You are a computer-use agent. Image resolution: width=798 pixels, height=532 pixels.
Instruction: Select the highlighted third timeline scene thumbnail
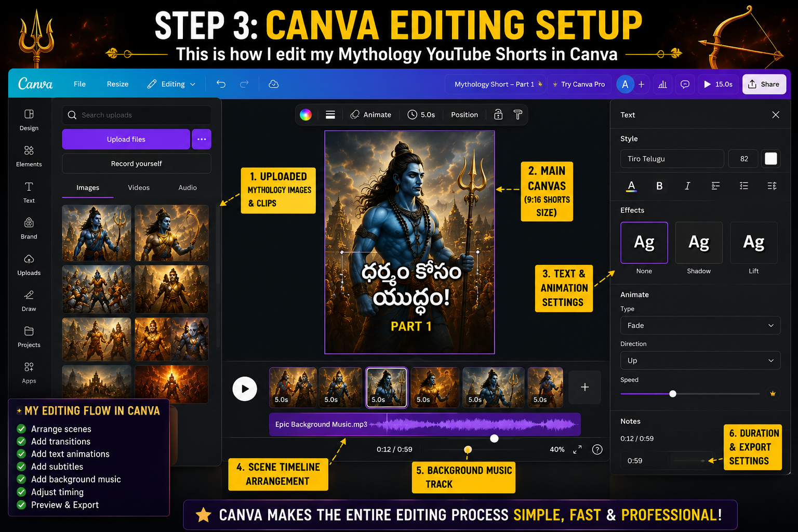tap(387, 388)
